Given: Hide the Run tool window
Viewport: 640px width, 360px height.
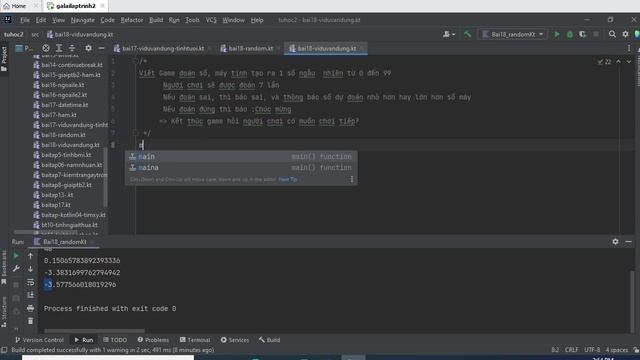Looking at the screenshot, I should coord(629,242).
